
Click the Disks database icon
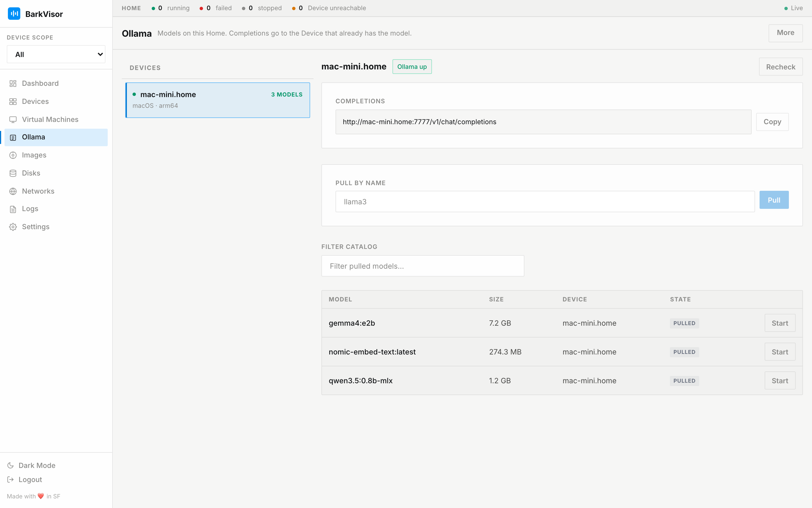click(13, 173)
